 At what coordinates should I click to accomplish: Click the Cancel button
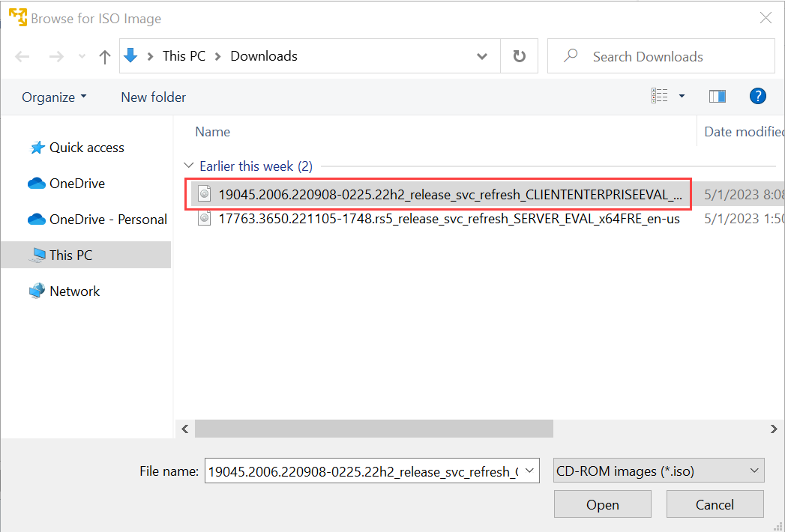pos(715,504)
